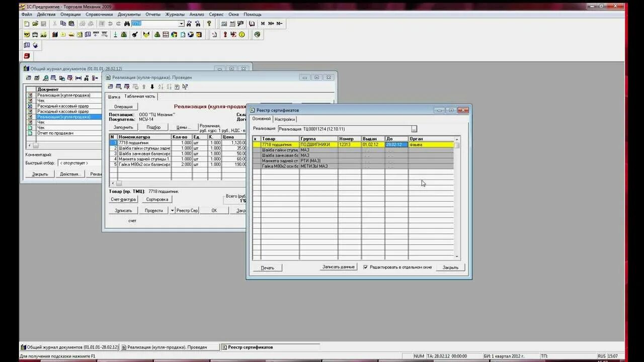Click the Copy icon in main toolbar
The width and height of the screenshot is (644, 362).
63,24
